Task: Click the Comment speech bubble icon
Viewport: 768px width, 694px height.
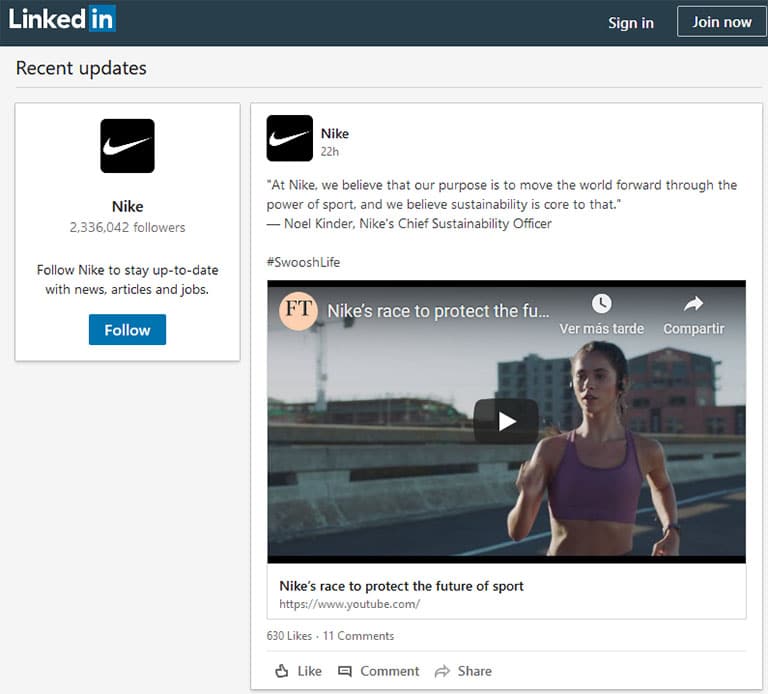Action: (x=345, y=671)
